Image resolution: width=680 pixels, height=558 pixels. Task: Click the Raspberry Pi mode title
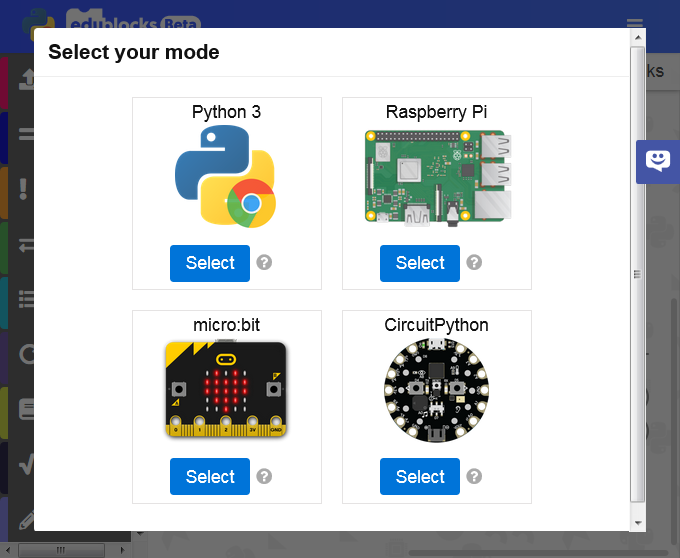coord(437,111)
